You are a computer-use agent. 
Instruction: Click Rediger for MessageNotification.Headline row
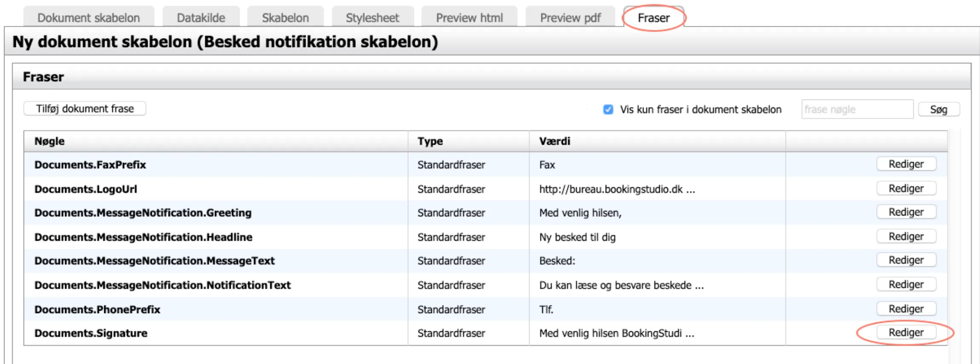906,237
